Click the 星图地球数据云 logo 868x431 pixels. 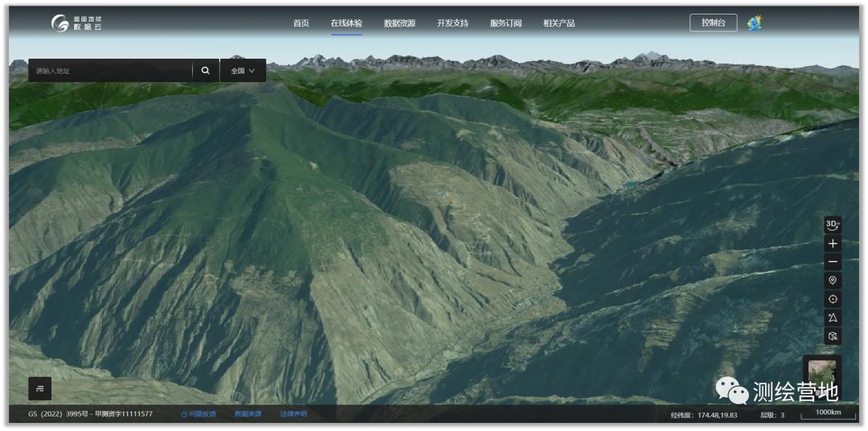(77, 23)
